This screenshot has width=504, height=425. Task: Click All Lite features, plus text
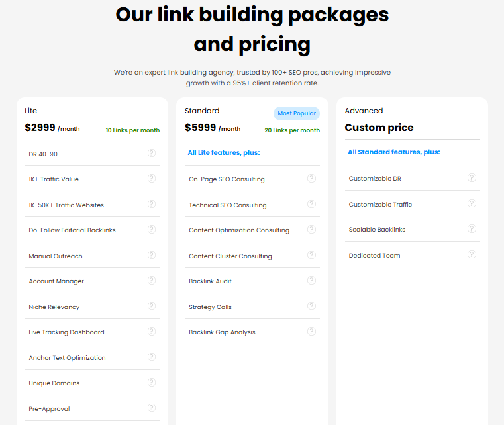point(223,153)
